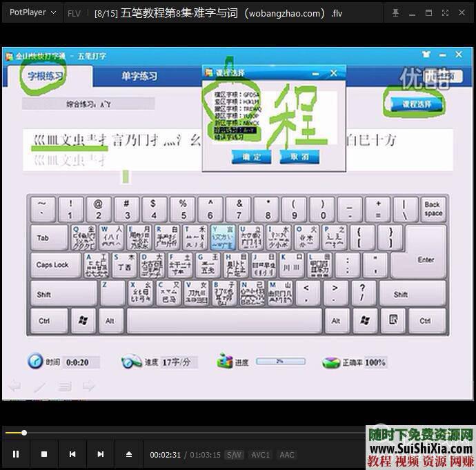The height and width of the screenshot is (470, 476).
Task: Click the left Shift key
Action: coord(63,293)
